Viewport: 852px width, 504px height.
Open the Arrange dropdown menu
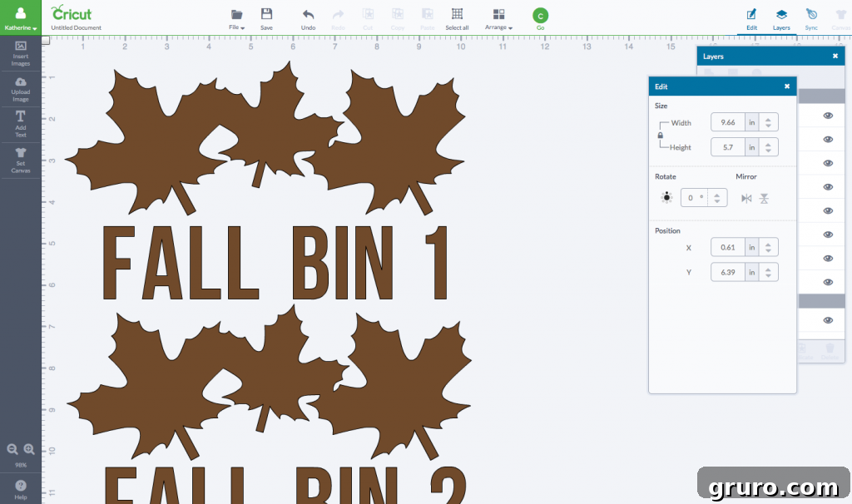pos(498,18)
